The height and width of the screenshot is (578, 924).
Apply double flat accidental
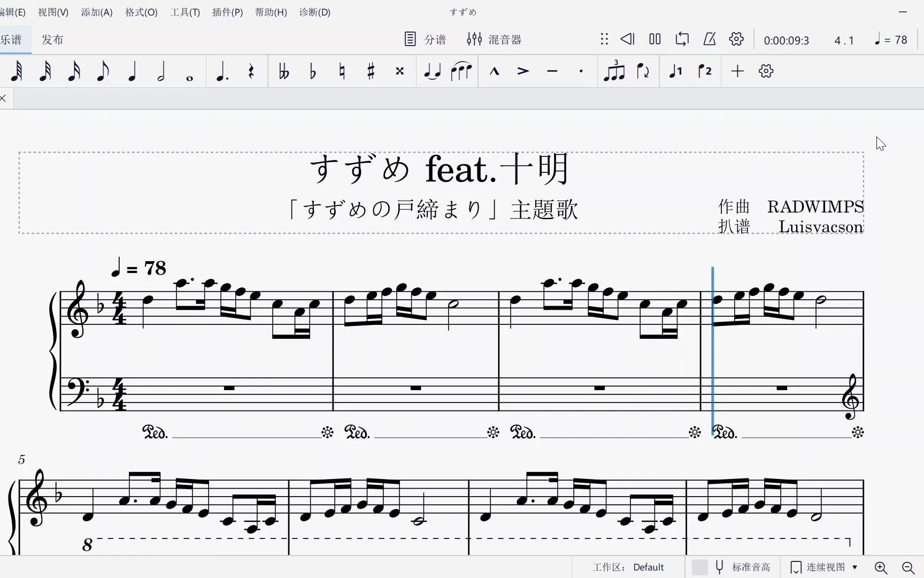click(284, 71)
